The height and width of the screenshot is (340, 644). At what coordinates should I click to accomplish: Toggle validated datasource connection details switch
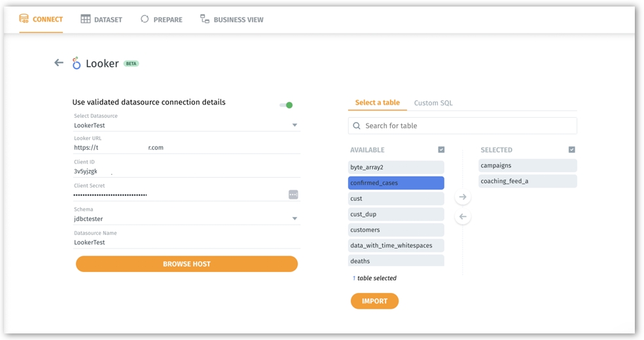coord(286,105)
